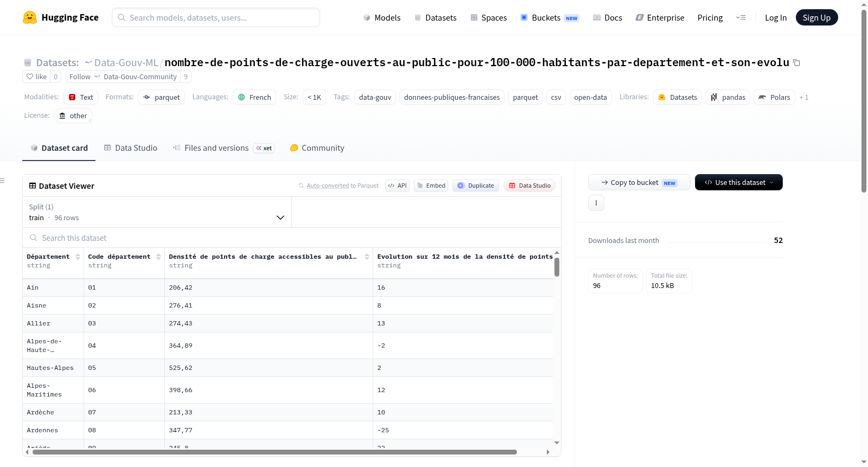Click the Sign Up button

(x=816, y=17)
